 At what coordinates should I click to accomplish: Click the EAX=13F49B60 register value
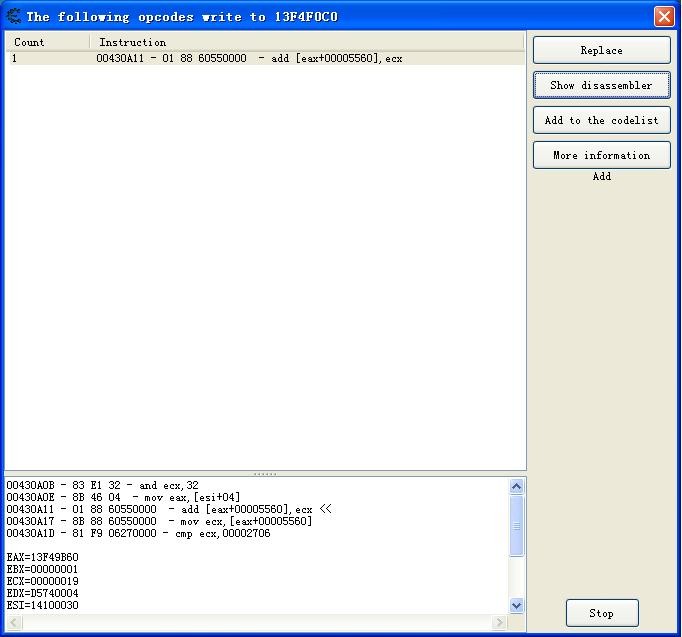[43, 557]
